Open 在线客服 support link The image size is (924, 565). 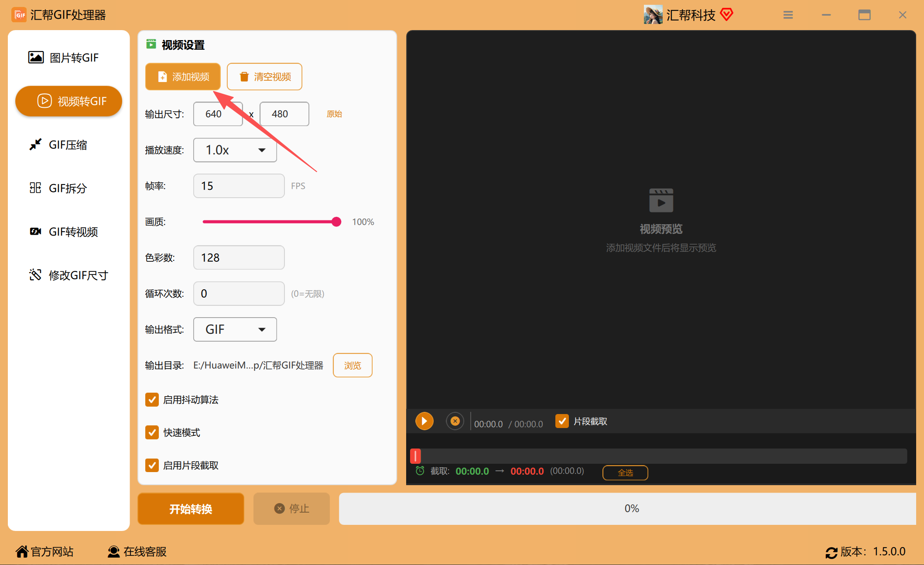tap(137, 551)
